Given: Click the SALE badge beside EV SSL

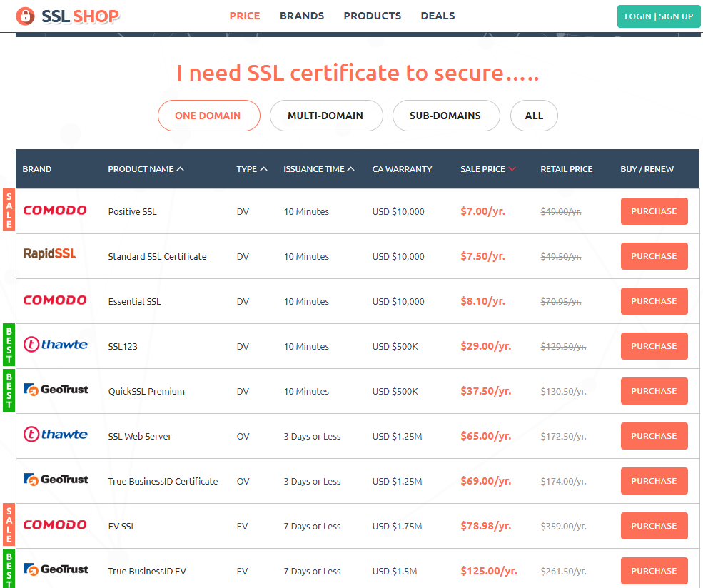Looking at the screenshot, I should (x=9, y=524).
